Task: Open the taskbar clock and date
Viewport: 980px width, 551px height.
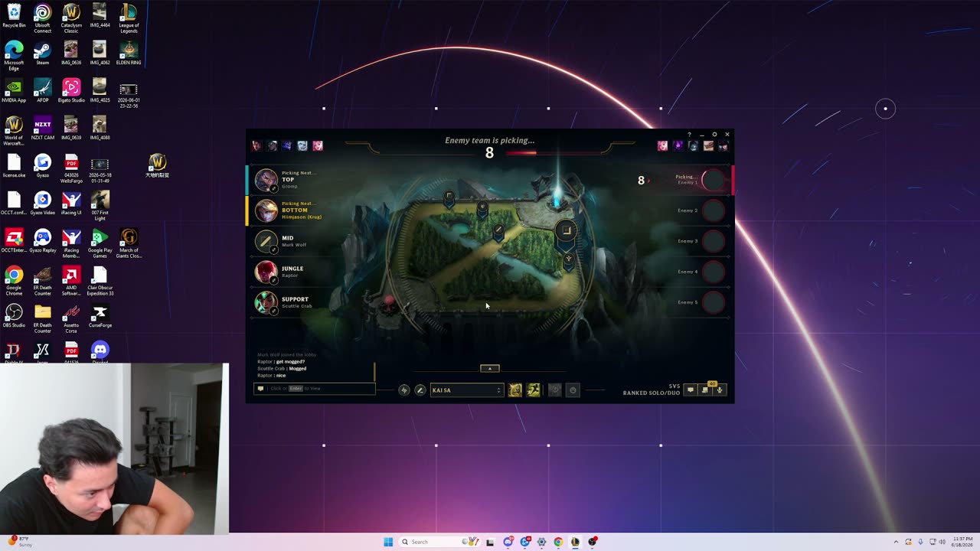Action: point(963,542)
